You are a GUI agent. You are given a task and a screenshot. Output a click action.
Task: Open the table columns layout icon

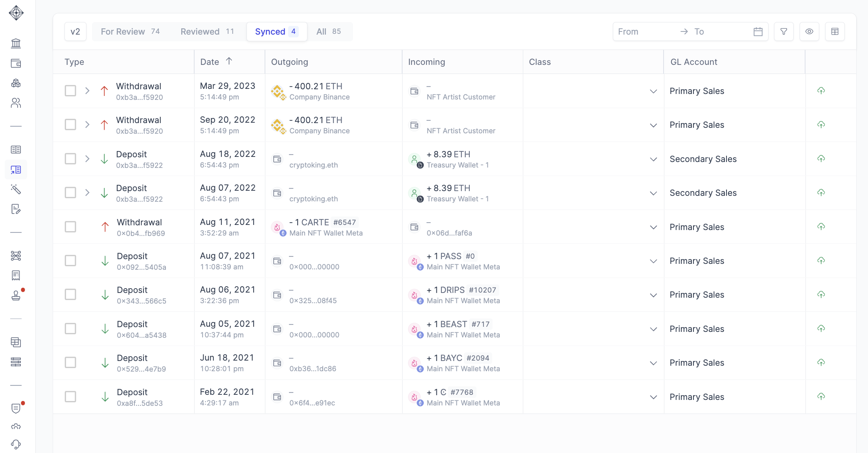pyautogui.click(x=835, y=31)
